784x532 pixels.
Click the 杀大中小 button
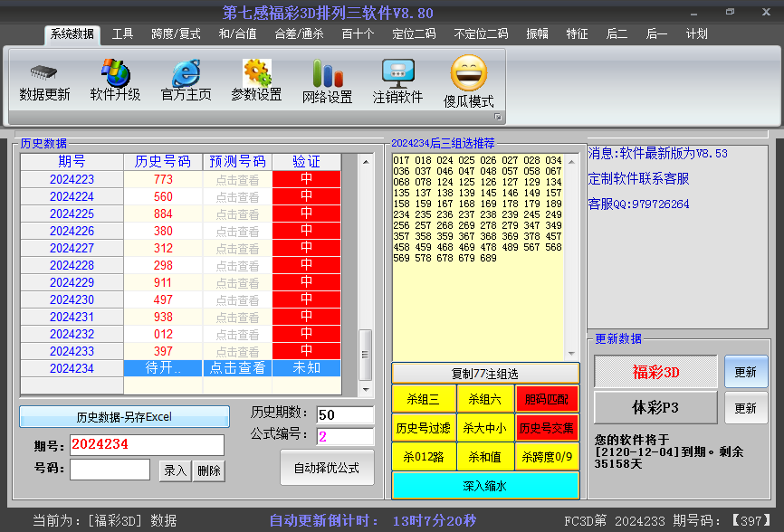point(485,428)
